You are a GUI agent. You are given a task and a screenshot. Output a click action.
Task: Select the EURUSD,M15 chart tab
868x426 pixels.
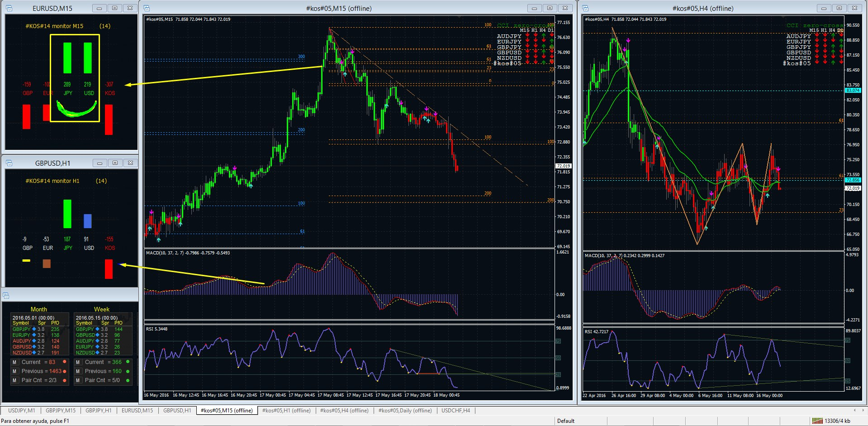[x=138, y=411]
